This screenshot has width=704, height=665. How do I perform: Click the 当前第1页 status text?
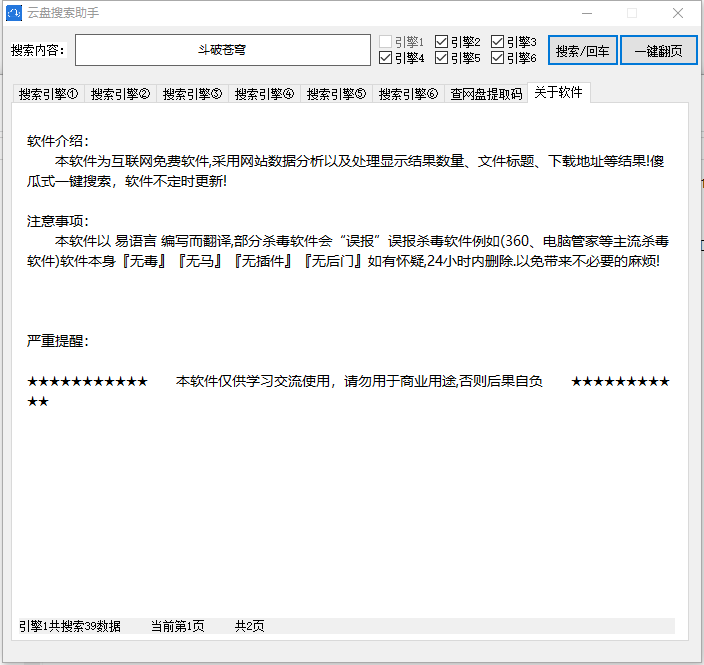tap(178, 626)
